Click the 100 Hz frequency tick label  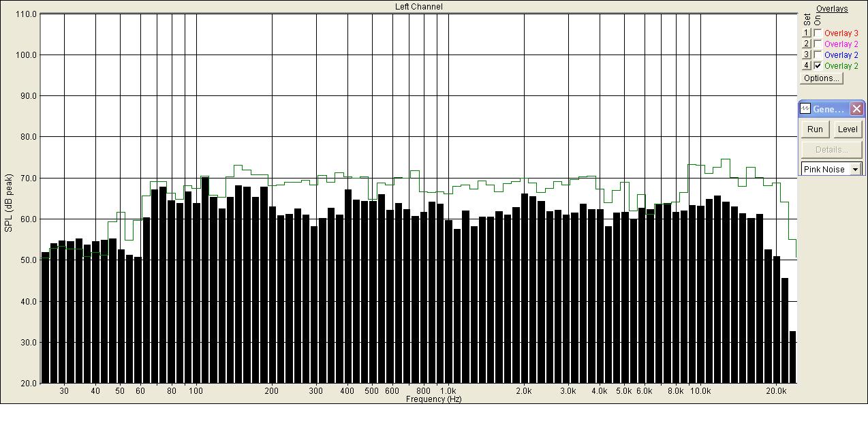point(196,391)
